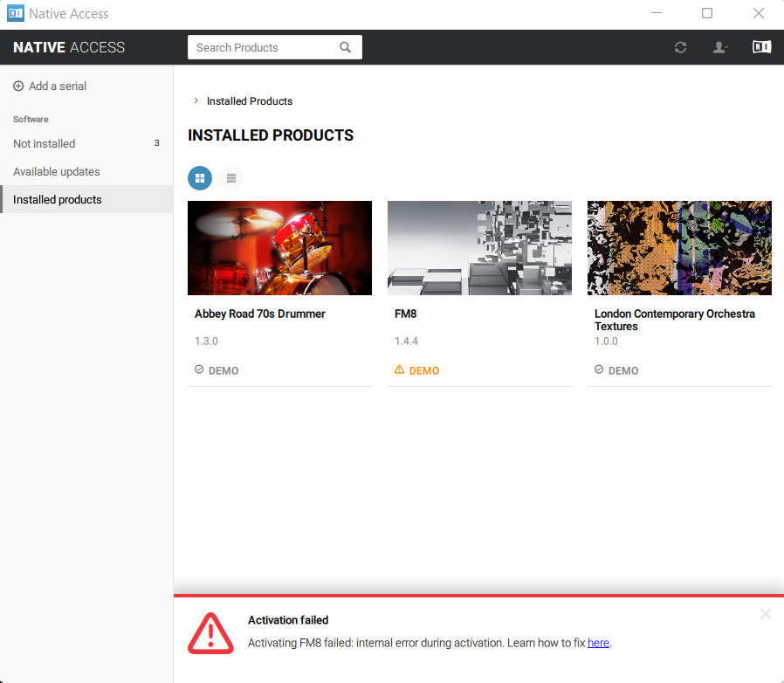Click the check icon on Abbey Road 70s Drummer
Screen dimensions: 784x683
click(x=199, y=369)
